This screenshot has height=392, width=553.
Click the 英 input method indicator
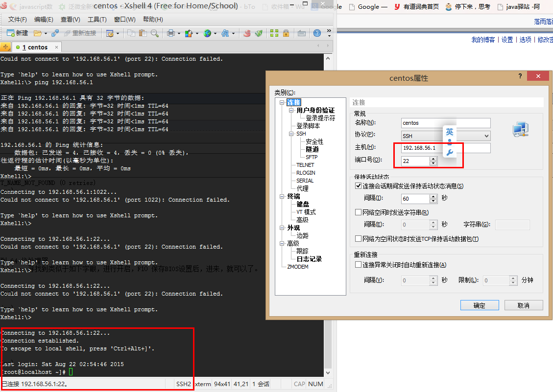click(450, 132)
